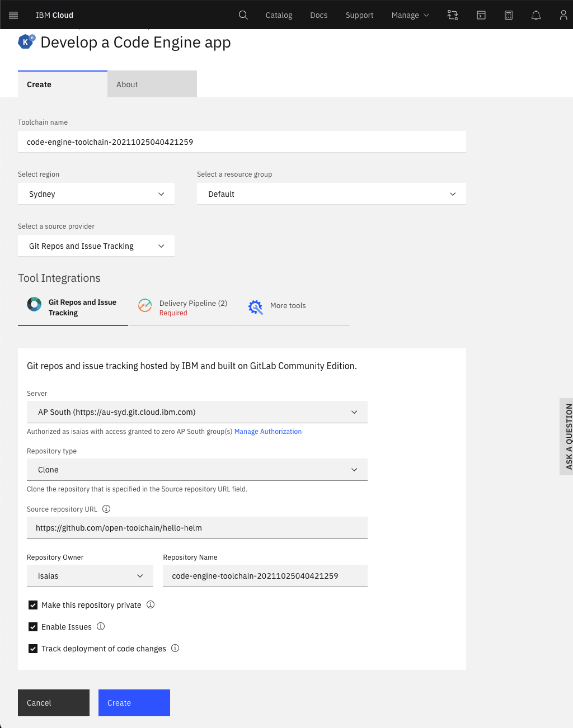Image resolution: width=573 pixels, height=728 pixels.
Task: Expand the Manage menu in header
Action: 410,15
